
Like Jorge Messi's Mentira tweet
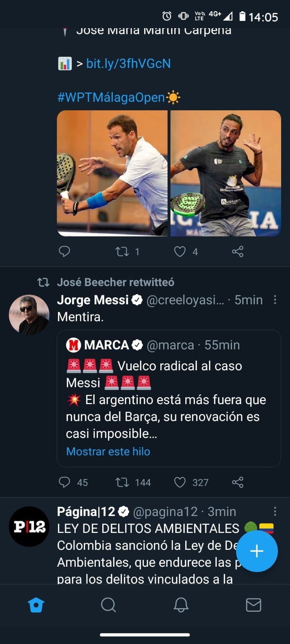pyautogui.click(x=180, y=482)
